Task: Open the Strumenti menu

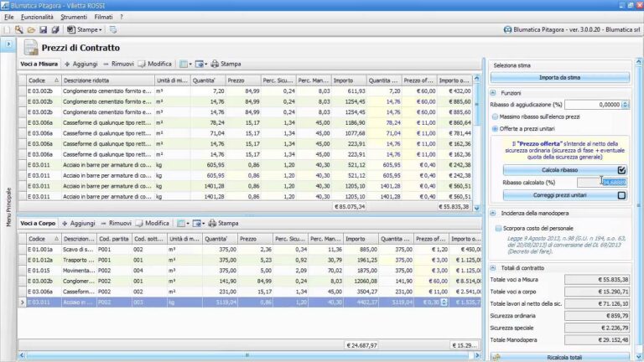Action: pyautogui.click(x=74, y=17)
